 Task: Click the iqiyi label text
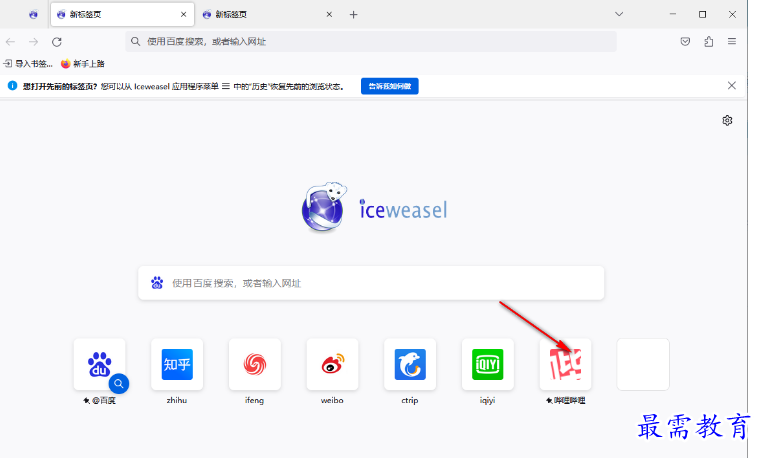487,400
